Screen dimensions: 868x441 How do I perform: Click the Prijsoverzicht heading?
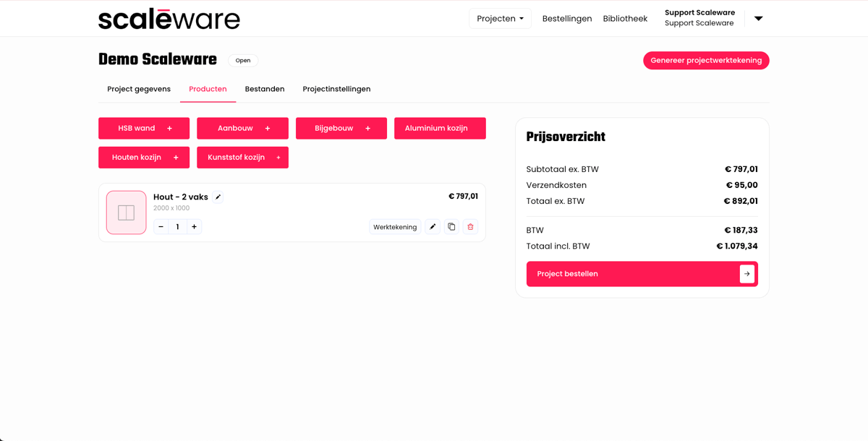click(x=566, y=137)
